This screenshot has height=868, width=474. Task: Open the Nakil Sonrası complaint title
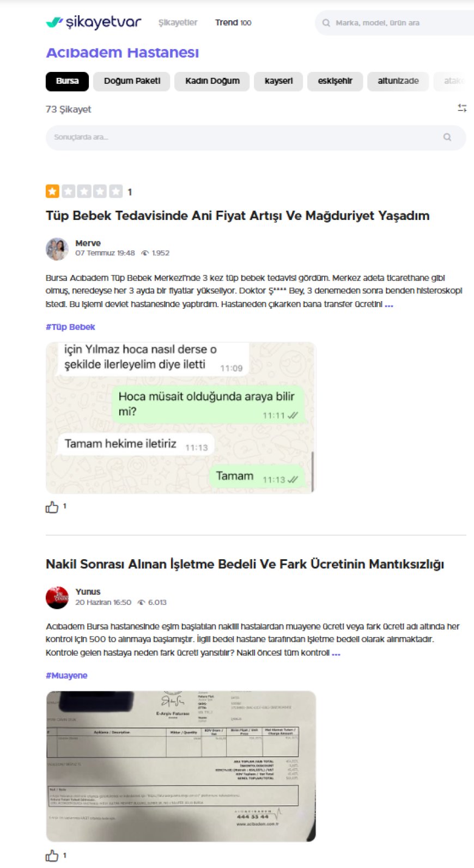click(x=245, y=564)
